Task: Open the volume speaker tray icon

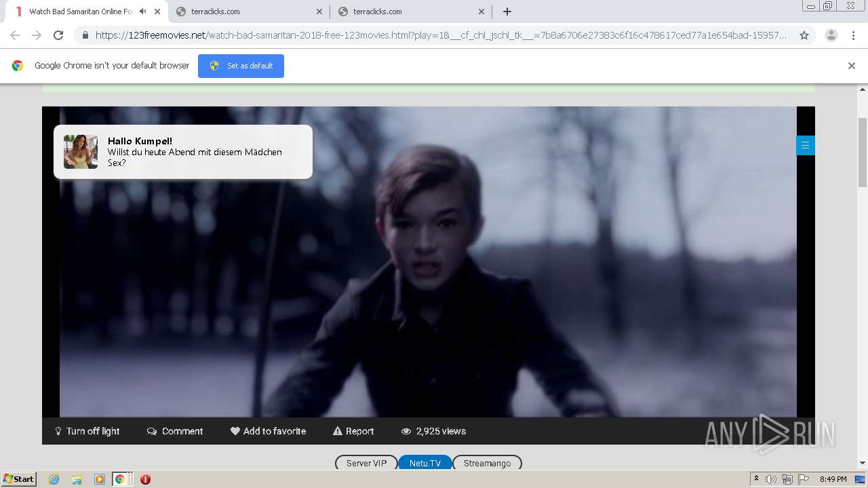Action: pyautogui.click(x=771, y=479)
